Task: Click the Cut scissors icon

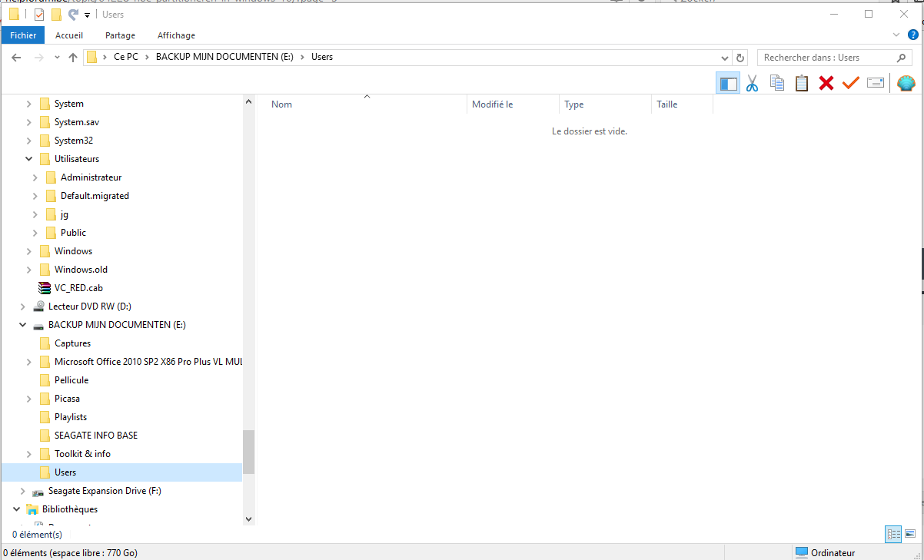Action: pos(752,83)
